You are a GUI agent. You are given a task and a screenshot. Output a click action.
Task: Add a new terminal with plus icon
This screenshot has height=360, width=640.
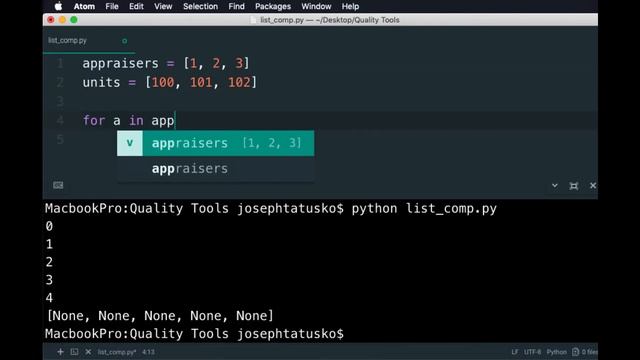[x=60, y=352]
